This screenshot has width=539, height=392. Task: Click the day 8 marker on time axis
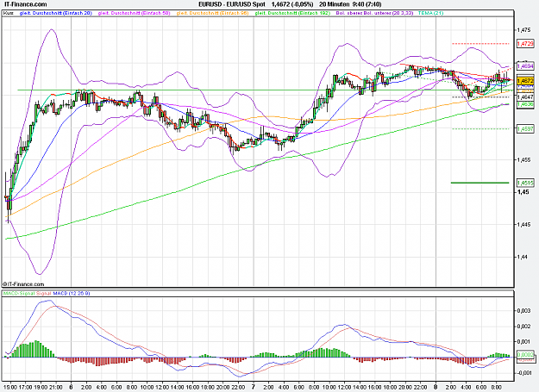point(436,387)
